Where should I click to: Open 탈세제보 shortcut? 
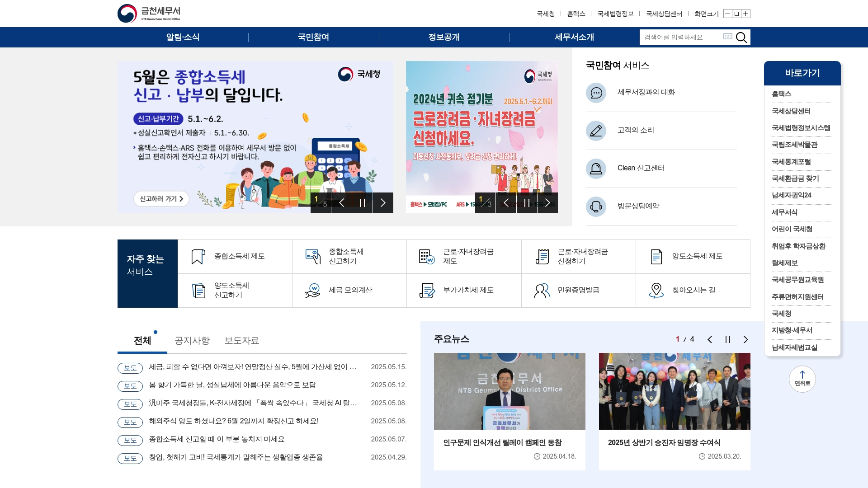(785, 263)
